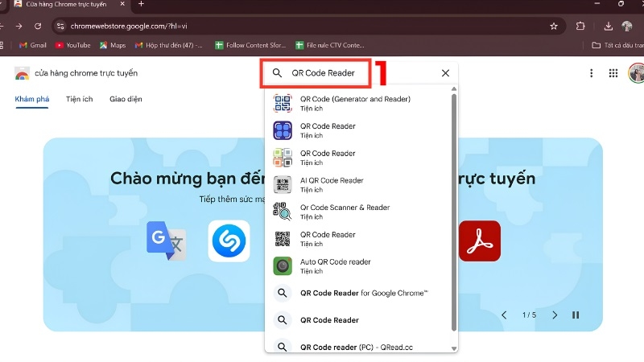The image size is (644, 362).
Task: Open the Gmail bookmark
Action: 32,45
